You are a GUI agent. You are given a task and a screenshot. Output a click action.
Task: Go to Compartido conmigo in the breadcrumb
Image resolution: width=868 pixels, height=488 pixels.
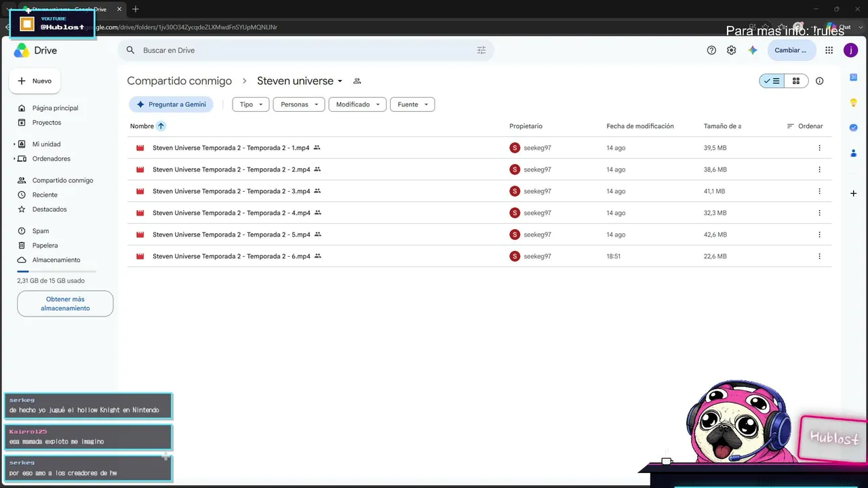pos(179,81)
